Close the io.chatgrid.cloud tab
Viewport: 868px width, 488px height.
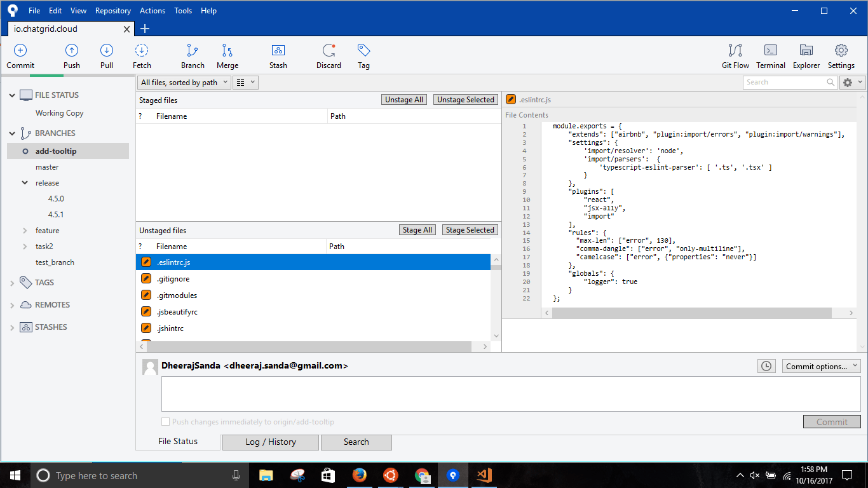(x=127, y=29)
